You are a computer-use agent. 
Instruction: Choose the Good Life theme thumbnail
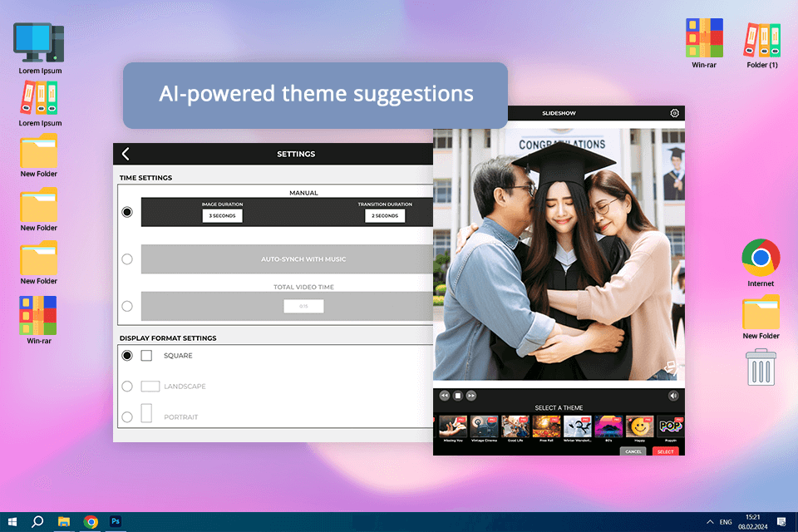click(x=515, y=426)
